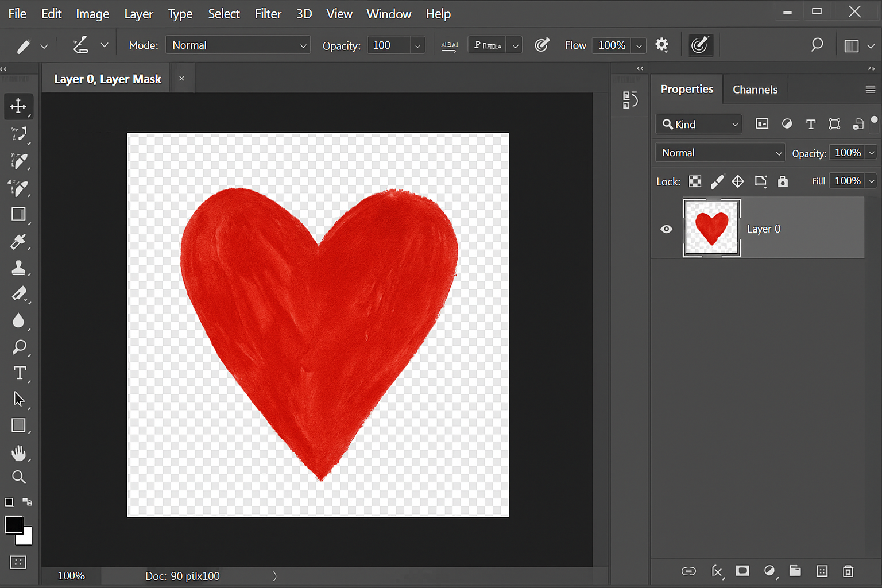This screenshot has height=588, width=882.
Task: Toggle lock all padlock icon
Action: coord(783,181)
